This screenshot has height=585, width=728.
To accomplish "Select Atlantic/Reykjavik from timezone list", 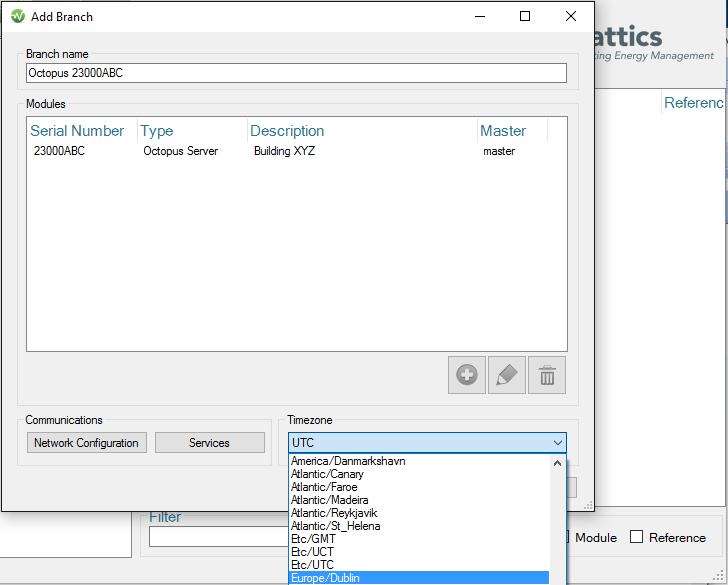I will (x=334, y=513).
